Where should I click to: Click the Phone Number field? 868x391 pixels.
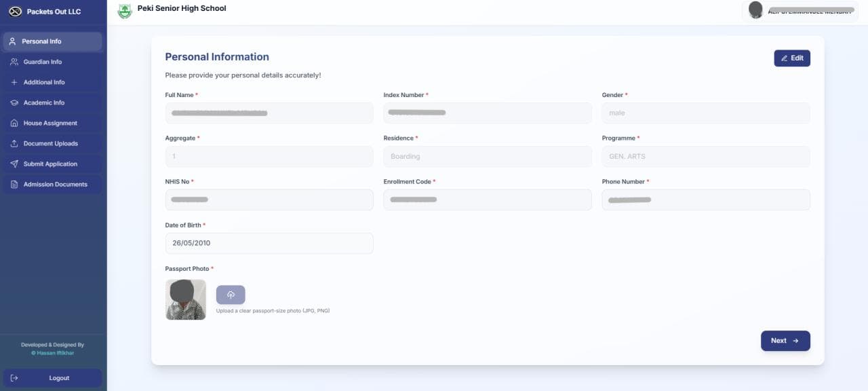(x=706, y=200)
